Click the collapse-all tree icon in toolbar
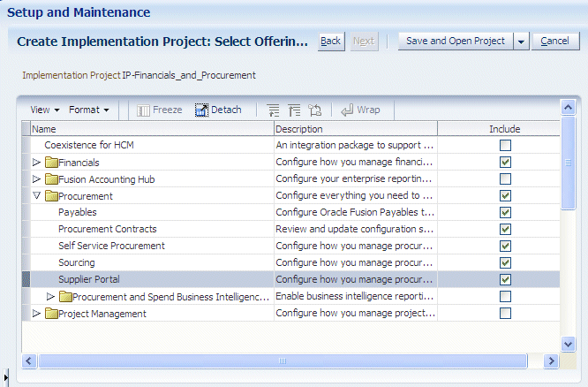 coord(294,110)
